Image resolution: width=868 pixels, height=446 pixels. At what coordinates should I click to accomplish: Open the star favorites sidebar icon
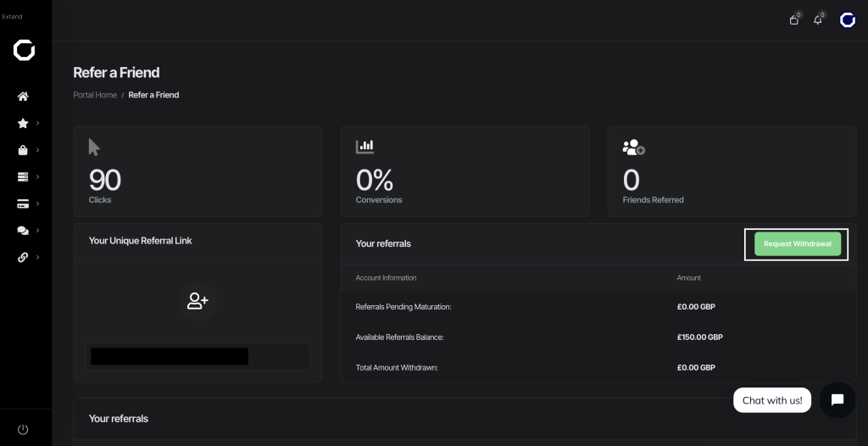pos(23,123)
